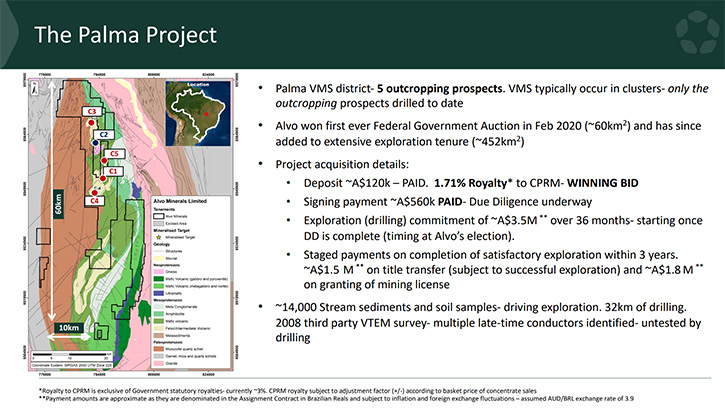Click the Excised Area legend swatch

(159, 223)
